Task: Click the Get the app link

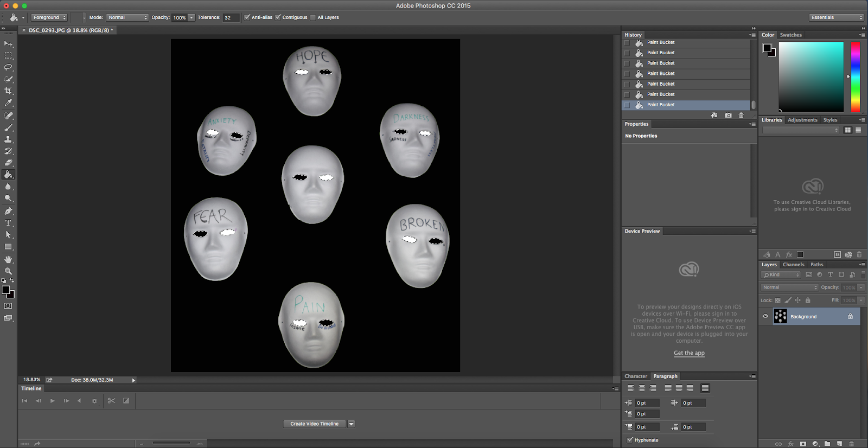Action: click(689, 353)
